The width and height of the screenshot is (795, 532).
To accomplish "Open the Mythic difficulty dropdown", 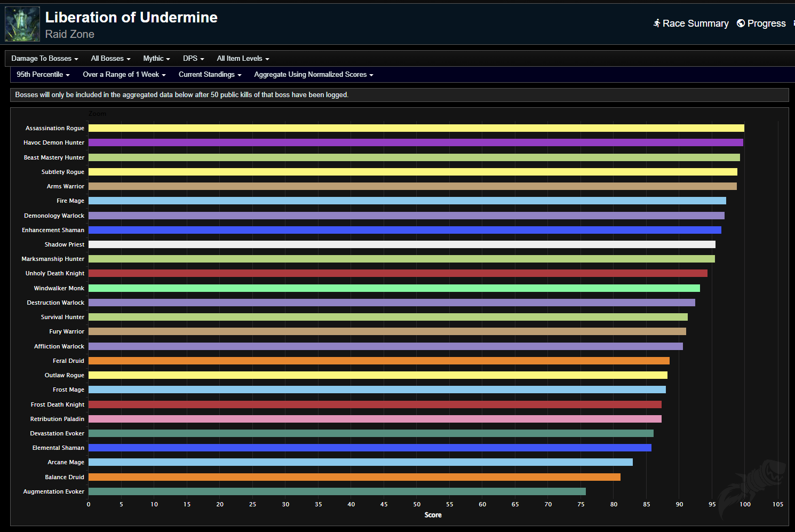I will click(156, 59).
